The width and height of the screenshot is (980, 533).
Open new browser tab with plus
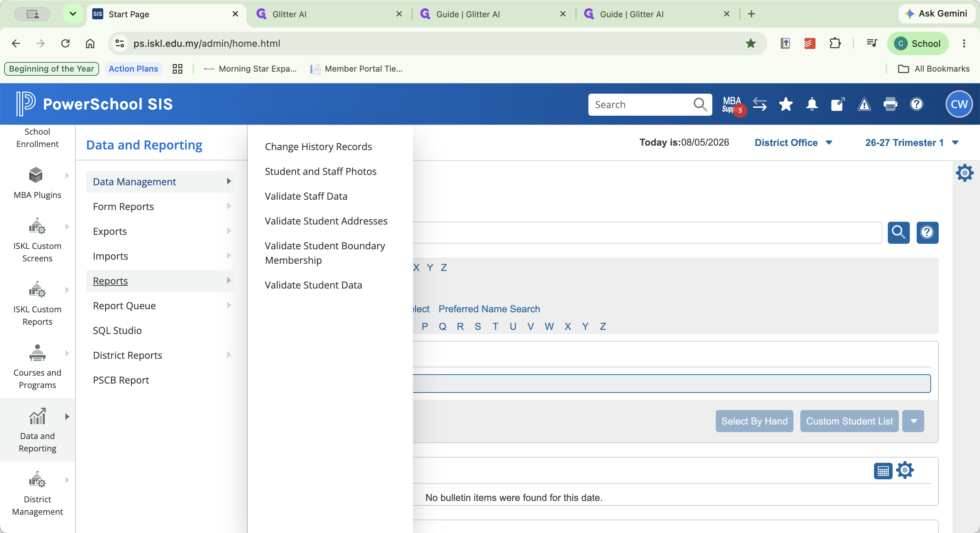click(x=752, y=14)
